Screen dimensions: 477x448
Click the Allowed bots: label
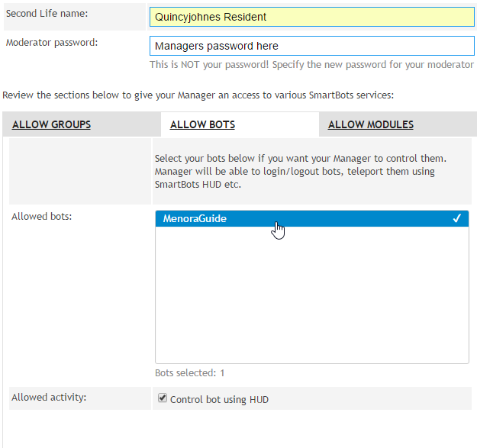pyautogui.click(x=42, y=216)
